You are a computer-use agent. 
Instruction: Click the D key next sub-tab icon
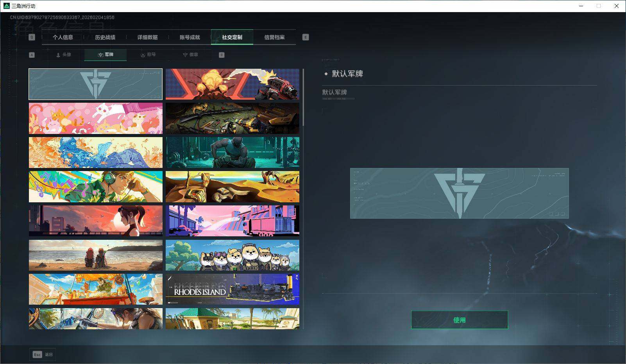point(222,55)
